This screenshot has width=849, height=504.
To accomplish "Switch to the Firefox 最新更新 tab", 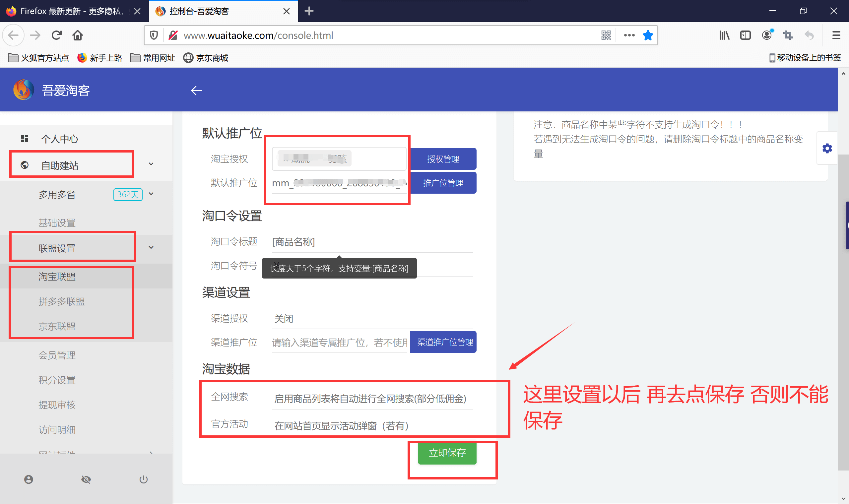I will (71, 11).
